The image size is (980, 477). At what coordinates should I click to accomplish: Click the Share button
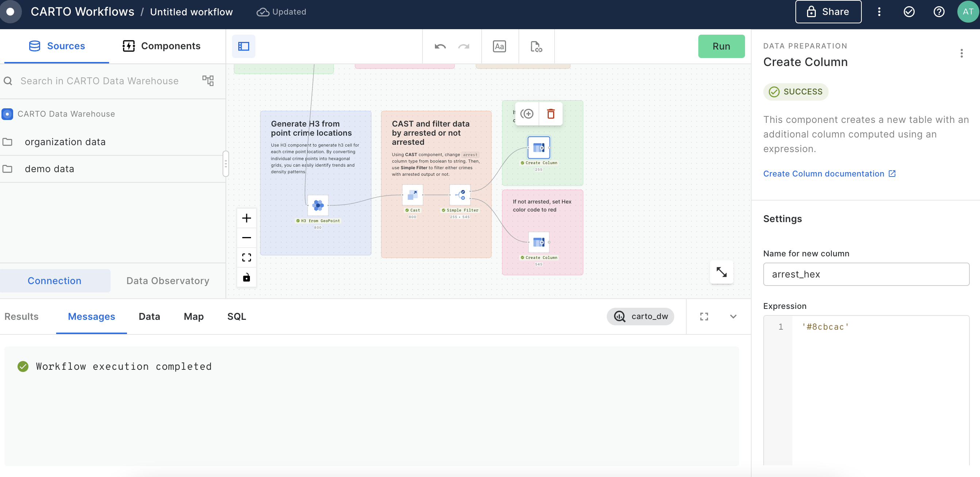828,12
